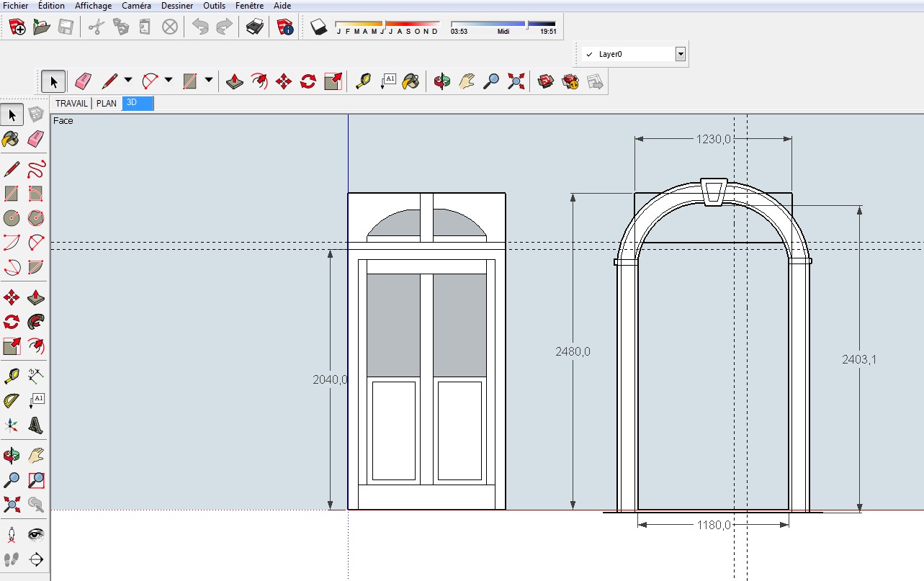924x581 pixels.
Task: Click the 2480,0 dimension label
Action: point(573,351)
